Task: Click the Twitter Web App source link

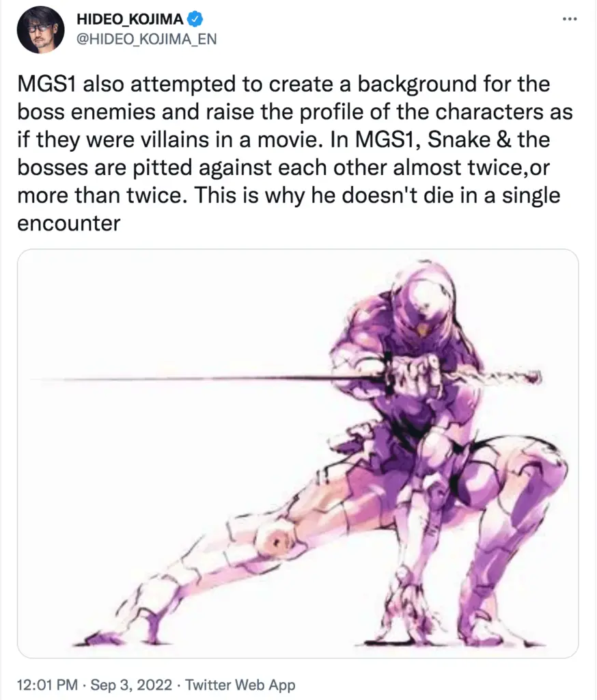Action: 240,685
